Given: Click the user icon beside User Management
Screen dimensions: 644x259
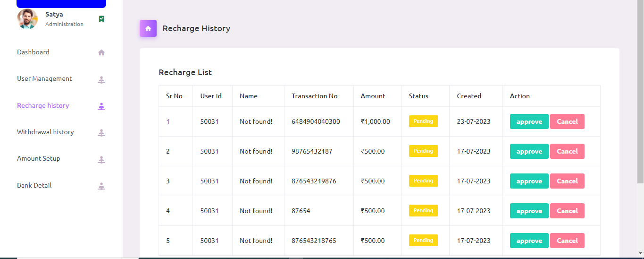Looking at the screenshot, I should [101, 79].
